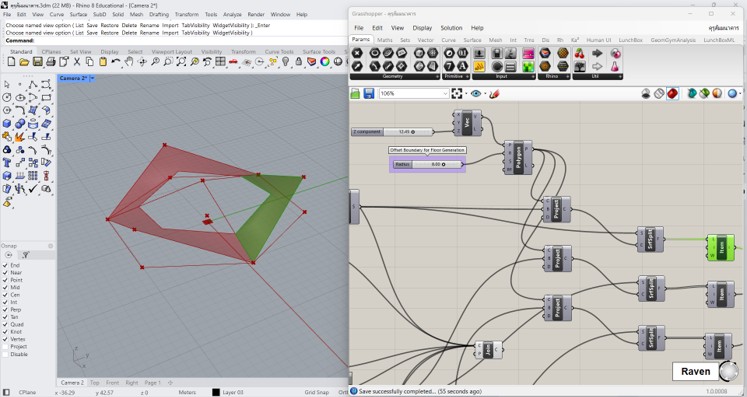The image size is (747, 397).
Task: Toggle preview eye icon in Grasshopper canvas toolbar
Action: 475,93
